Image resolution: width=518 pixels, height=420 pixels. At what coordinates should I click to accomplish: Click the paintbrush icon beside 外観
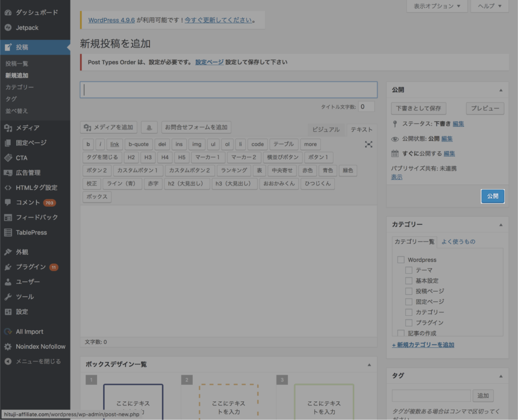coord(8,252)
